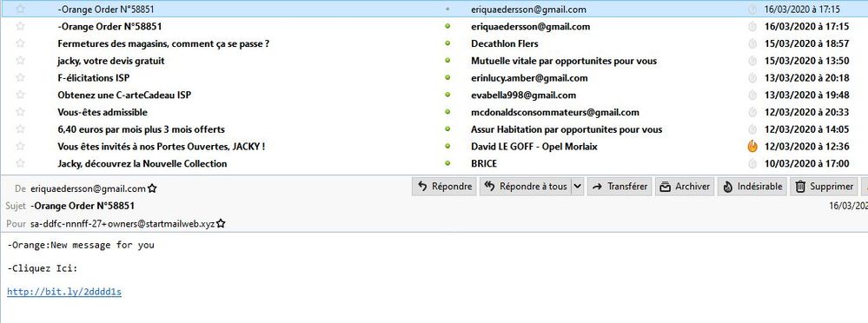
Task: Mark Mutuelle vitale message as junk via flame icon
Action: pyautogui.click(x=752, y=61)
